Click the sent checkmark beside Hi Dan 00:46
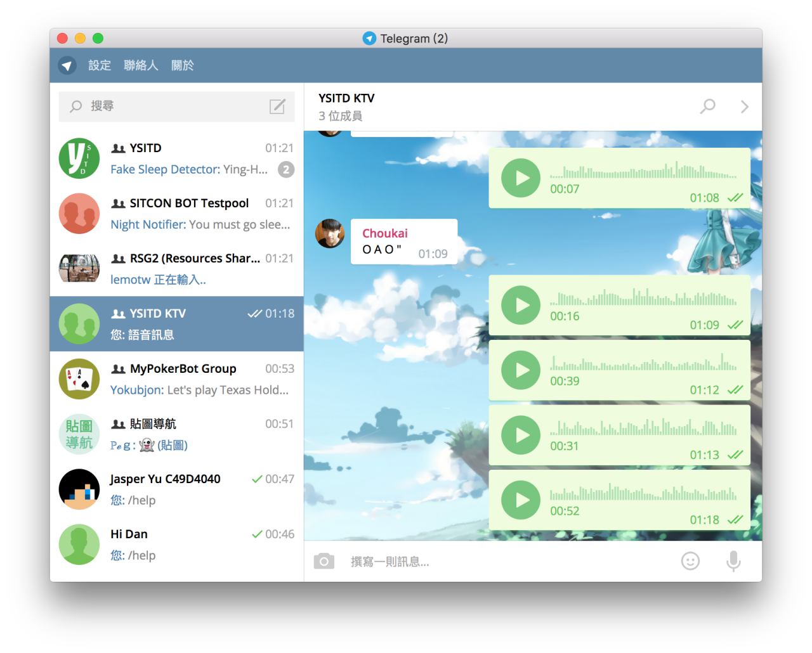 point(257,534)
